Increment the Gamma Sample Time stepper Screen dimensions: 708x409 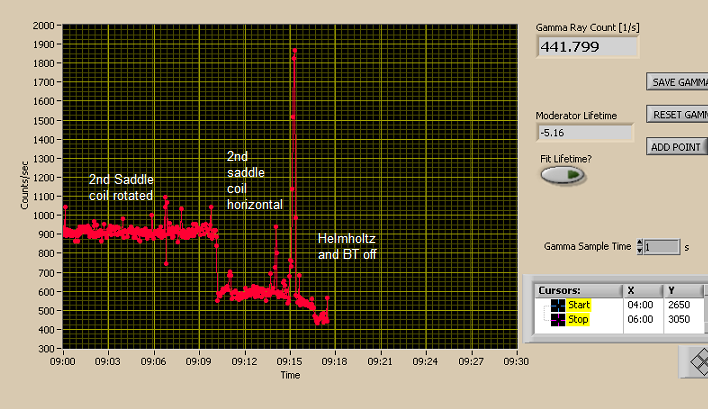point(639,243)
